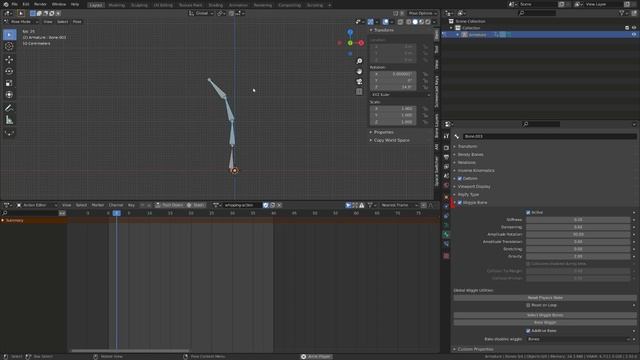Toggle the Additive Bake checkbox

click(528, 331)
